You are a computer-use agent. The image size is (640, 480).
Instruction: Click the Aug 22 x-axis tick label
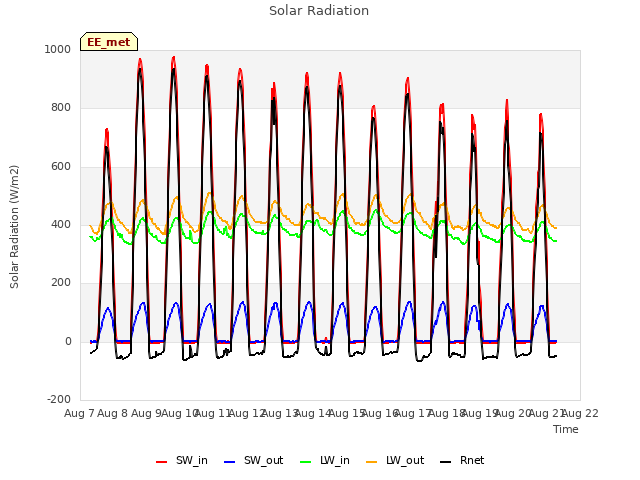pos(580,413)
